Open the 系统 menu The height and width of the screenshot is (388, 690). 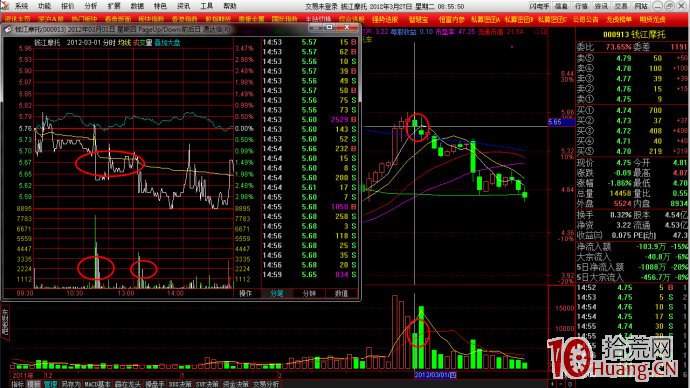21,6
